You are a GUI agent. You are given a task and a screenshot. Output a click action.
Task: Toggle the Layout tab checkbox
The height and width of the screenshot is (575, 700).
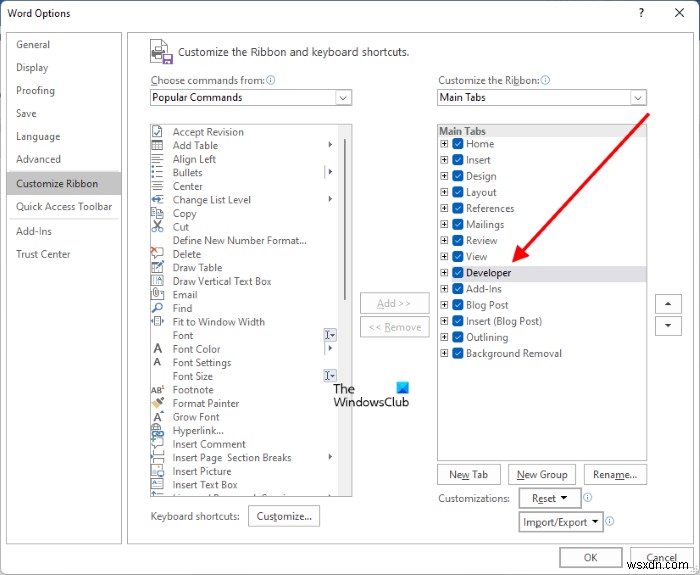[x=458, y=192]
